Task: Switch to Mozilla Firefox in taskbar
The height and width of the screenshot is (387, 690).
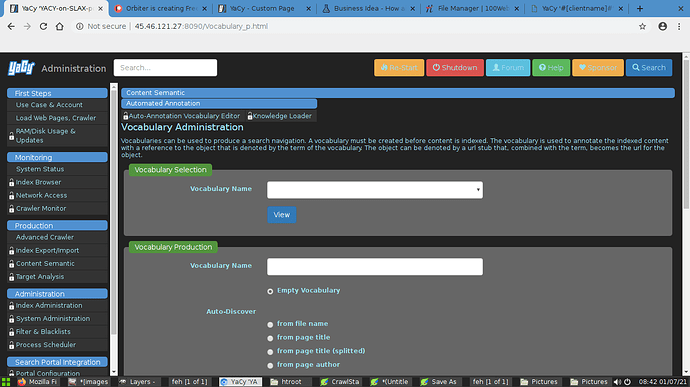Action: pos(37,382)
